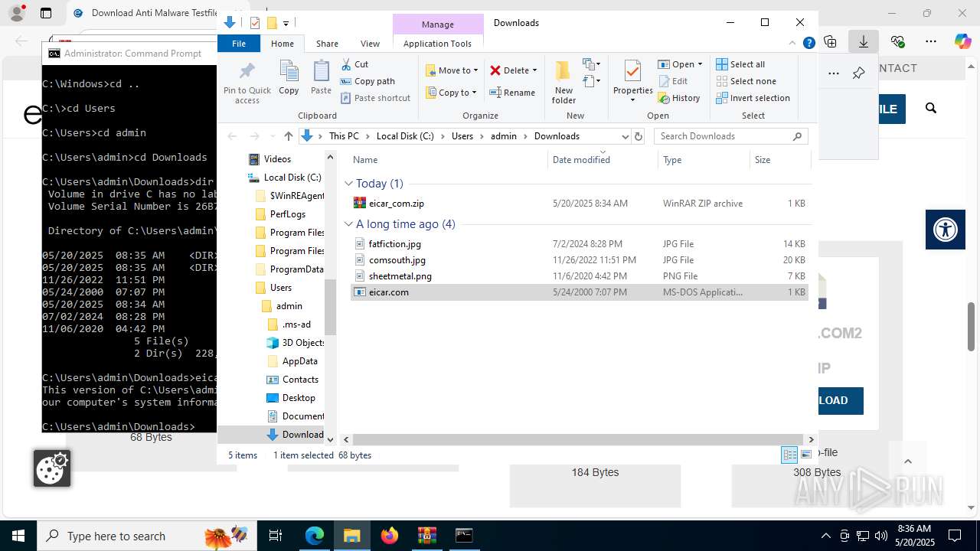Select the Edge Download Anti Malware Testfile tab

145,13
